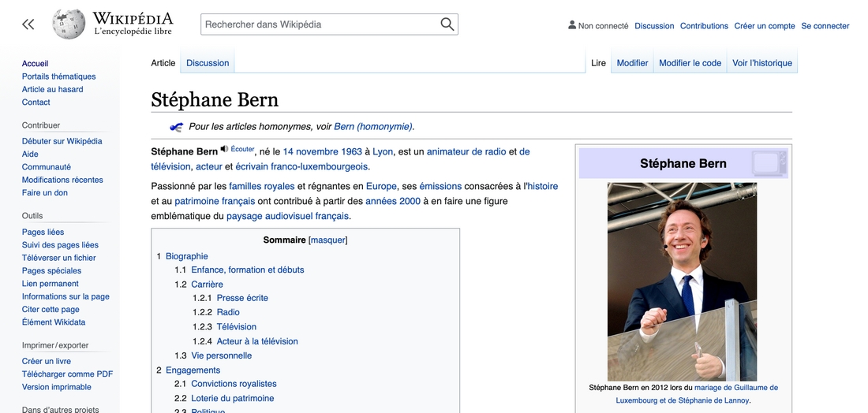Viewport: 868px width, 413px height.
Task: Click the Écouter pronunciation link
Action: pos(242,149)
